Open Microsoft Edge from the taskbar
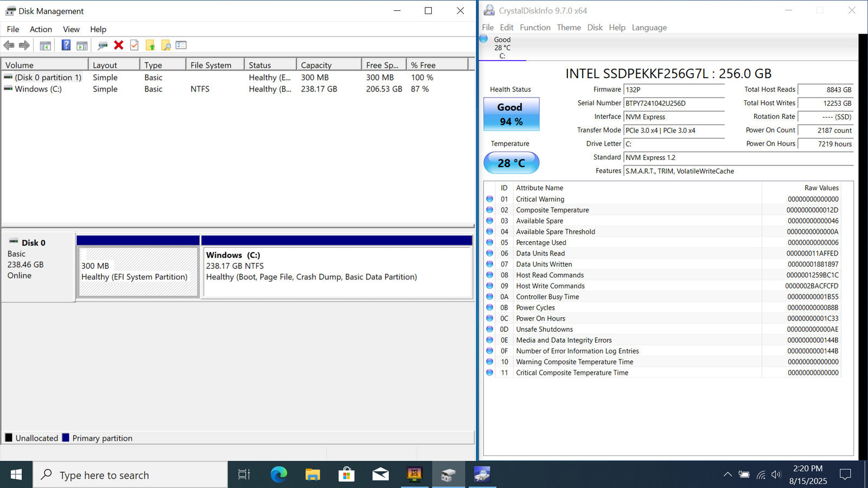The height and width of the screenshot is (488, 868). coord(279,475)
